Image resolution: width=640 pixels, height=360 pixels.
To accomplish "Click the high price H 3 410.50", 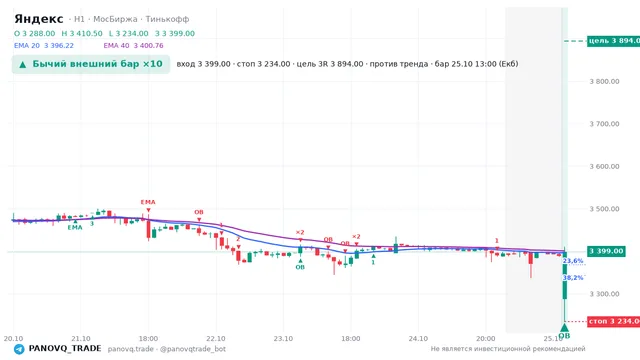I will [x=82, y=33].
